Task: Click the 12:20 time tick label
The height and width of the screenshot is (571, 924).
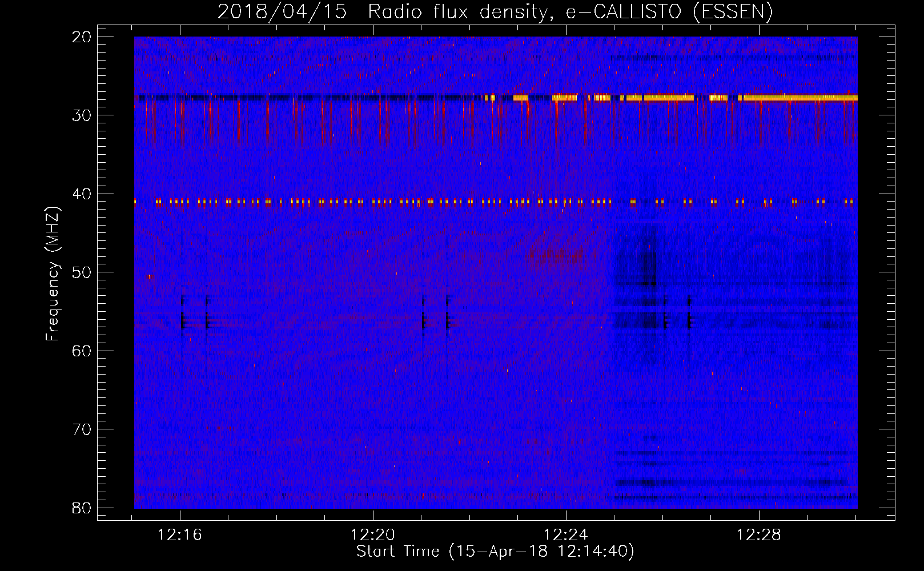Action: point(373,535)
